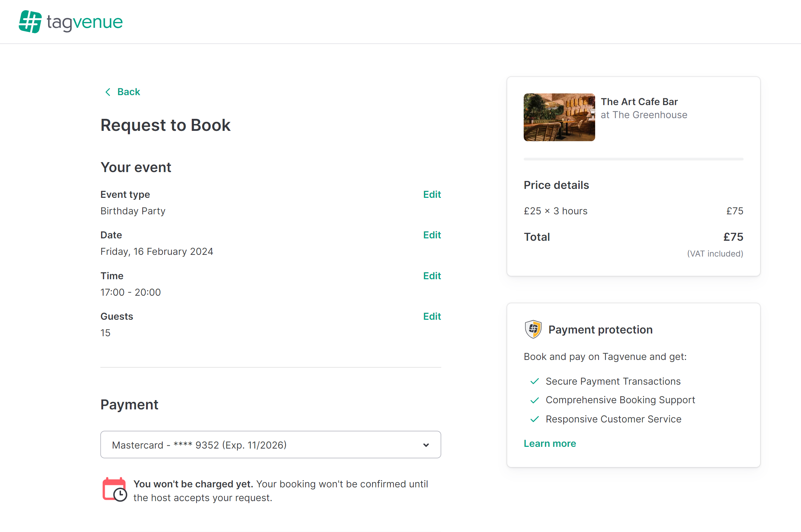The height and width of the screenshot is (532, 801).
Task: Click checkmark beside Secure Payment Transactions
Action: pos(534,381)
